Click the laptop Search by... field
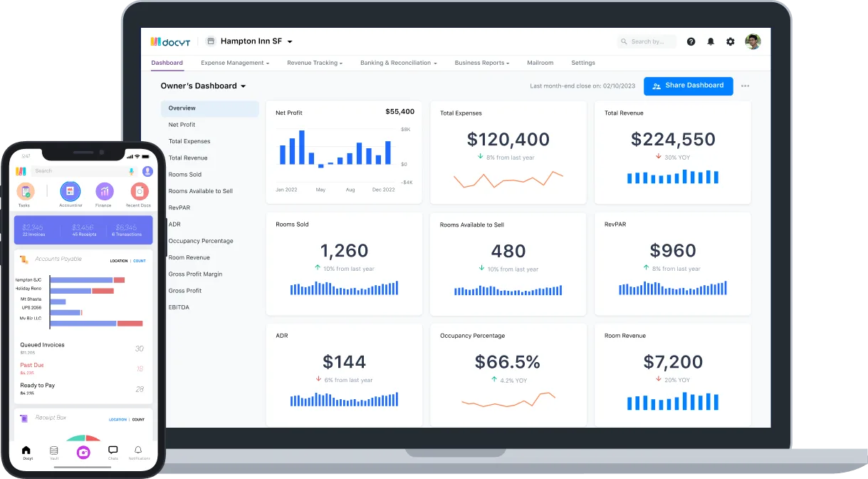 click(647, 41)
